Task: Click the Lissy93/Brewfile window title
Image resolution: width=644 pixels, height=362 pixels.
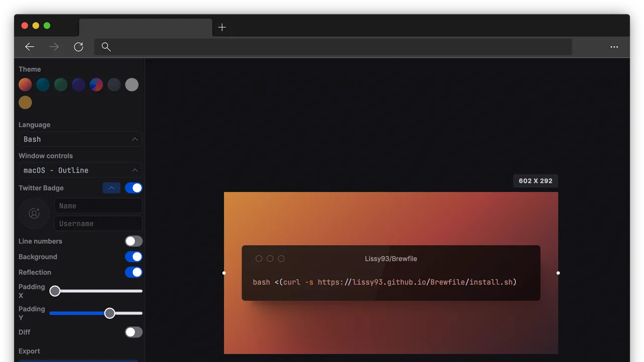Action: [391, 258]
